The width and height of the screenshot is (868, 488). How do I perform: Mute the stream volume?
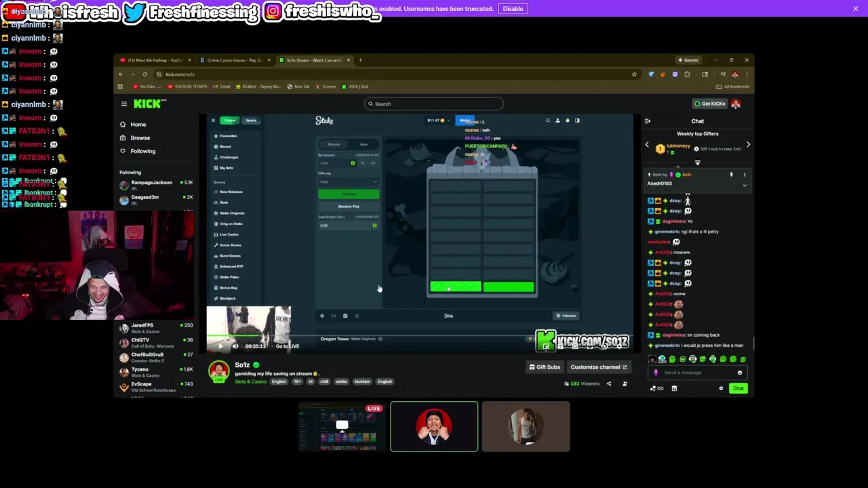(235, 346)
